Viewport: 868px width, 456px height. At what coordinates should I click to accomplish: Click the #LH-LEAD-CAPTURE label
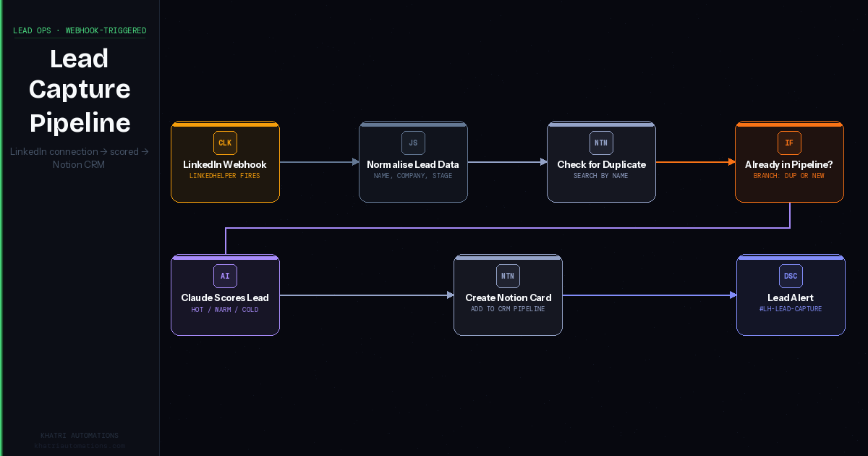(x=791, y=308)
